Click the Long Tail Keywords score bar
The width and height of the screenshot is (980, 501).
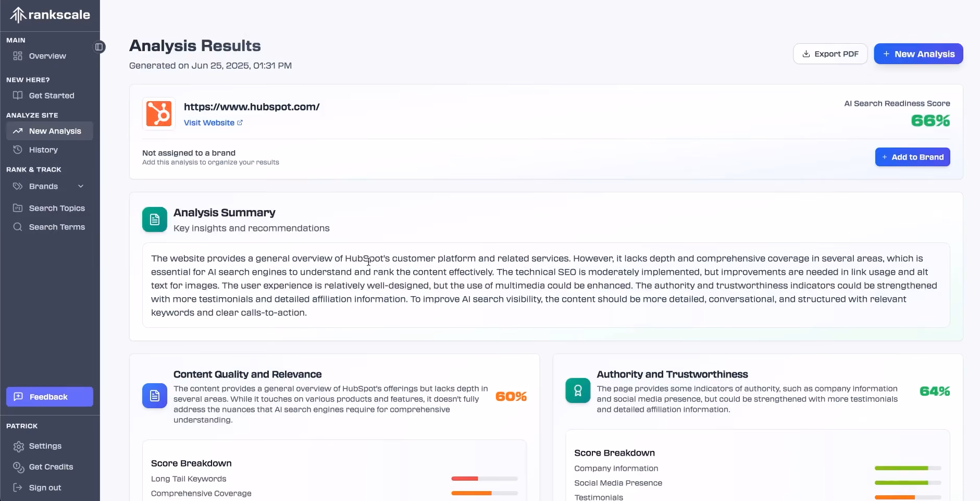click(485, 479)
